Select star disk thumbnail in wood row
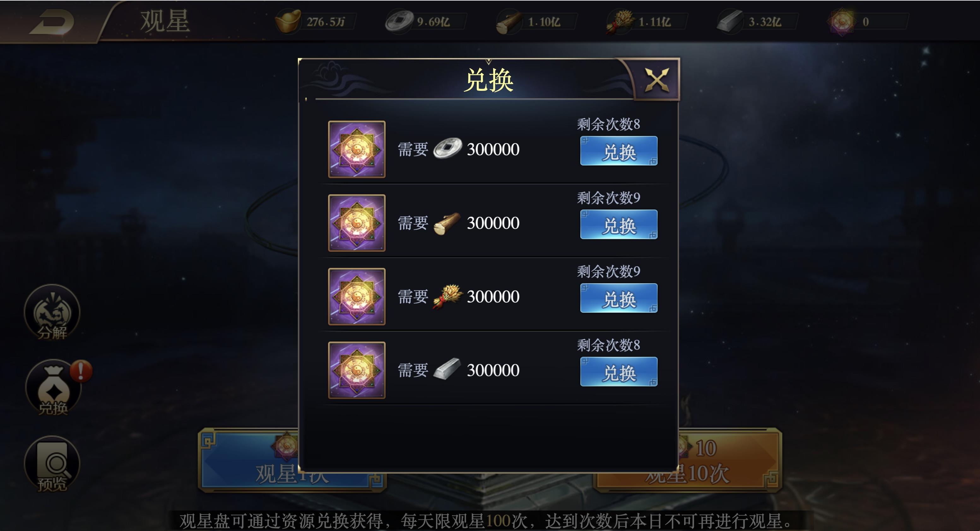980x531 pixels. 357,223
